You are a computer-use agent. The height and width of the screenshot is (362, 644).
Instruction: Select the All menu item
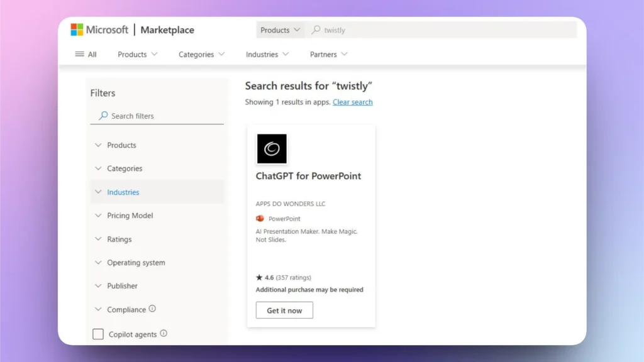pyautogui.click(x=91, y=54)
